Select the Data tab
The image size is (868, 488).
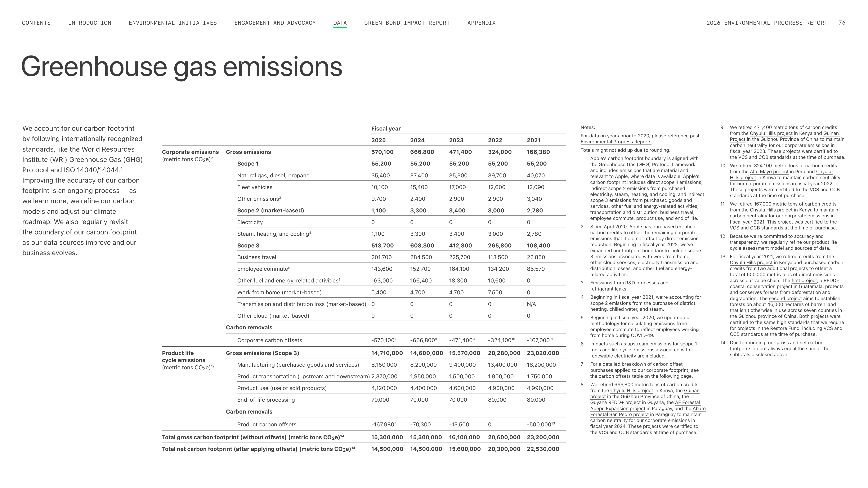click(340, 23)
